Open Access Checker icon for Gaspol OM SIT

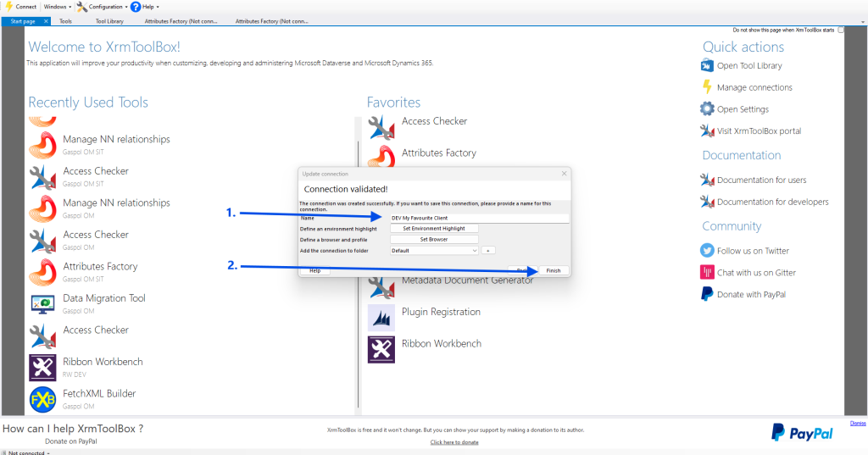(42, 176)
